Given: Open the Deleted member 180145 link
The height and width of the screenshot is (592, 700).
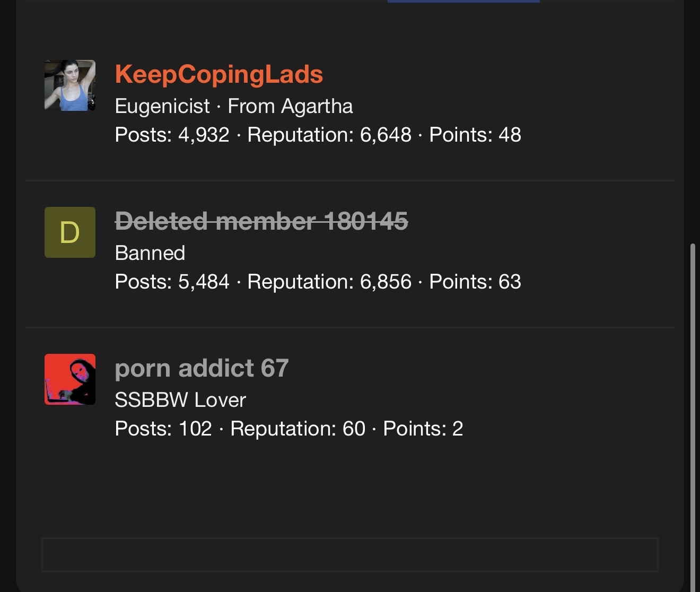Looking at the screenshot, I should click(x=261, y=221).
